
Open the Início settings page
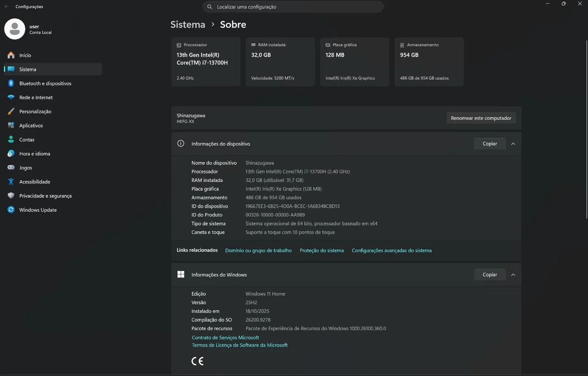pyautogui.click(x=53, y=55)
